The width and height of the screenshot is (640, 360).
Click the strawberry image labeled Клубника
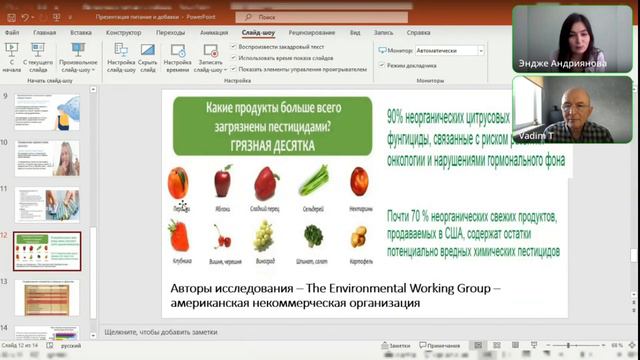click(x=179, y=236)
